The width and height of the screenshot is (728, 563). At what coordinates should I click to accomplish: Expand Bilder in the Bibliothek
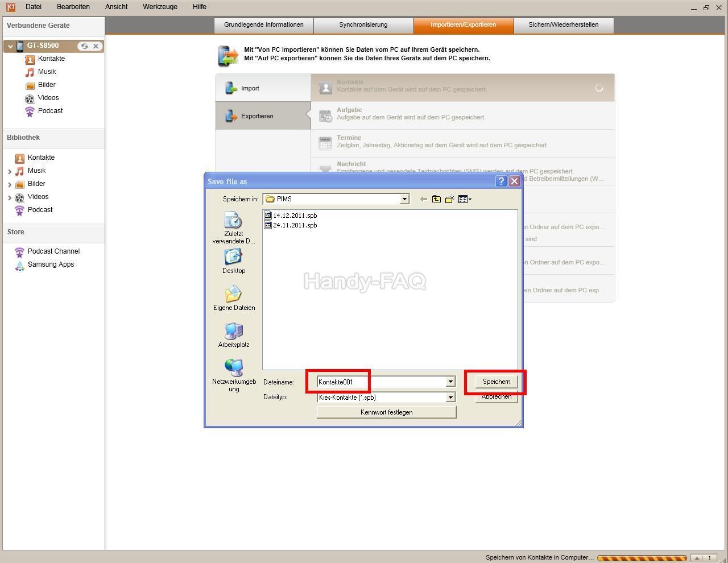(10, 184)
